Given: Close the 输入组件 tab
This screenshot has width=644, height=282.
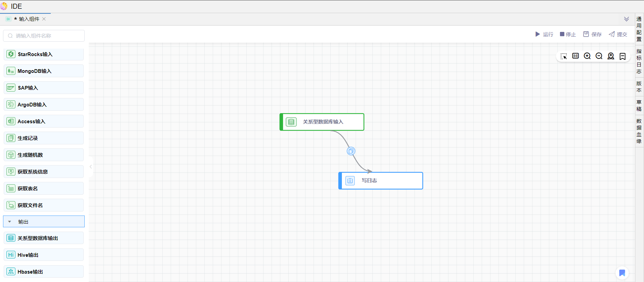Looking at the screenshot, I should [44, 19].
